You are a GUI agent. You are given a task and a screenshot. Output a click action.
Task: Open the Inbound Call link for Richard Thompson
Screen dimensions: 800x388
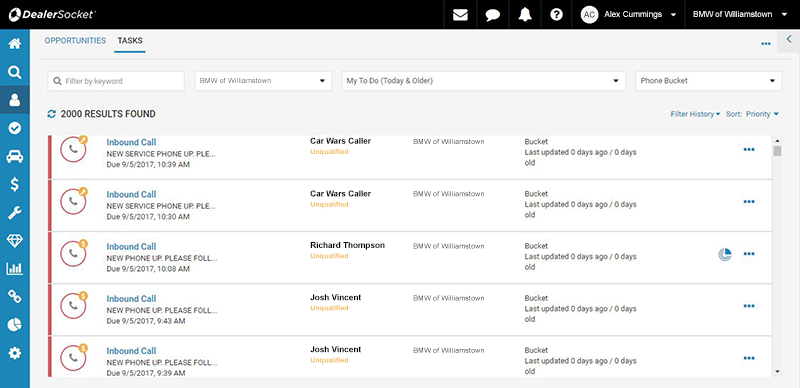pyautogui.click(x=131, y=247)
